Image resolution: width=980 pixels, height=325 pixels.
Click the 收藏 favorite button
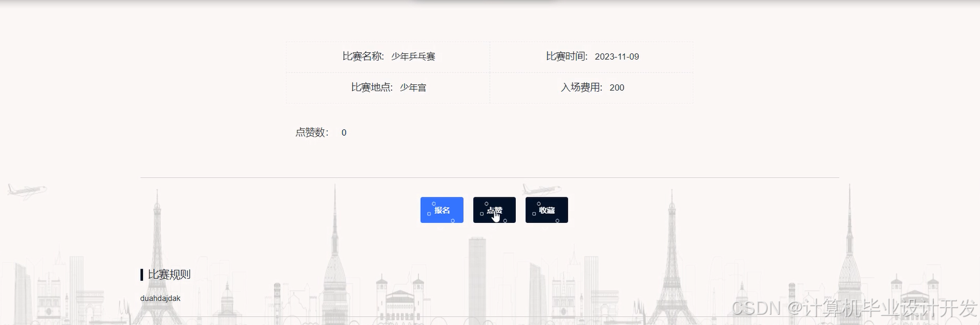547,210
